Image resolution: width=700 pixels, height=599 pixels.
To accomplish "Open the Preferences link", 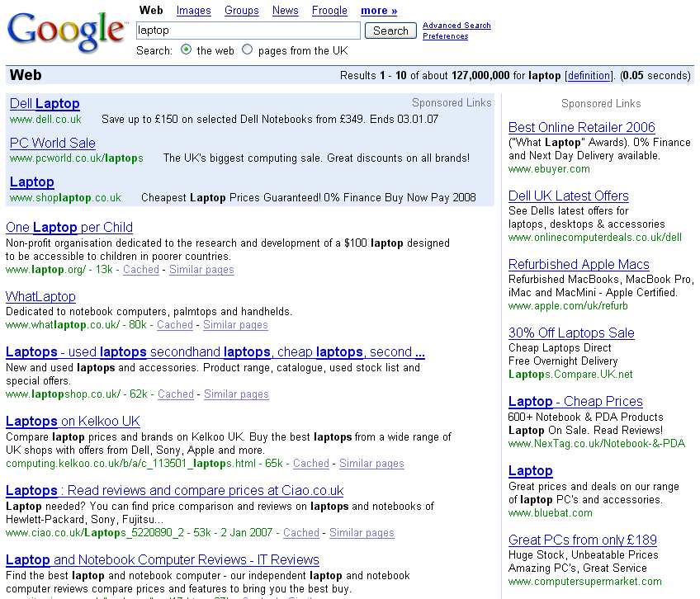I will click(446, 36).
